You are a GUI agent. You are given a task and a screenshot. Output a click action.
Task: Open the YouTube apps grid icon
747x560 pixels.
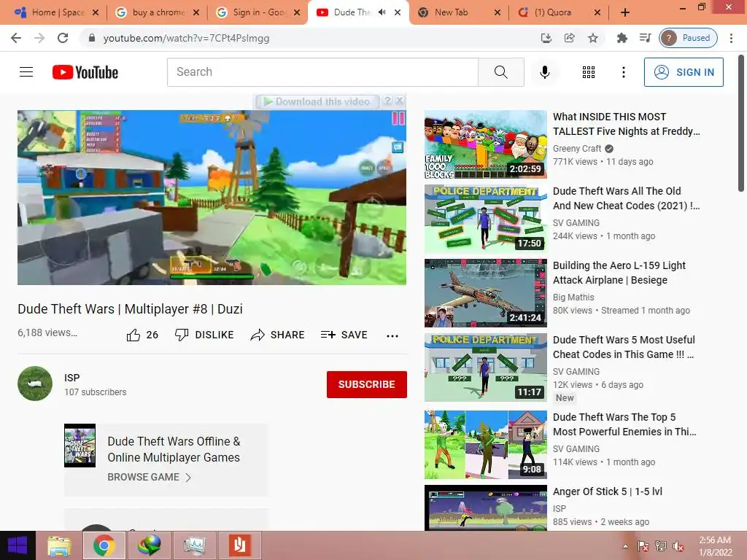point(589,72)
